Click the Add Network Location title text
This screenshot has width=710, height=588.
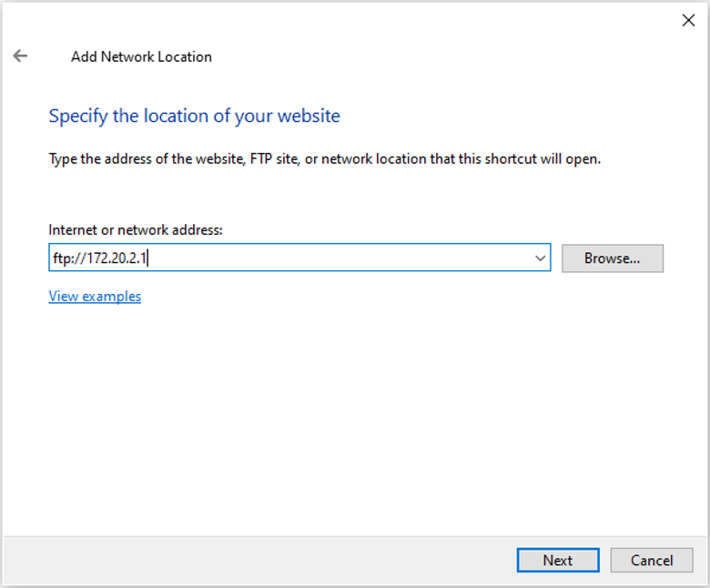tap(141, 56)
